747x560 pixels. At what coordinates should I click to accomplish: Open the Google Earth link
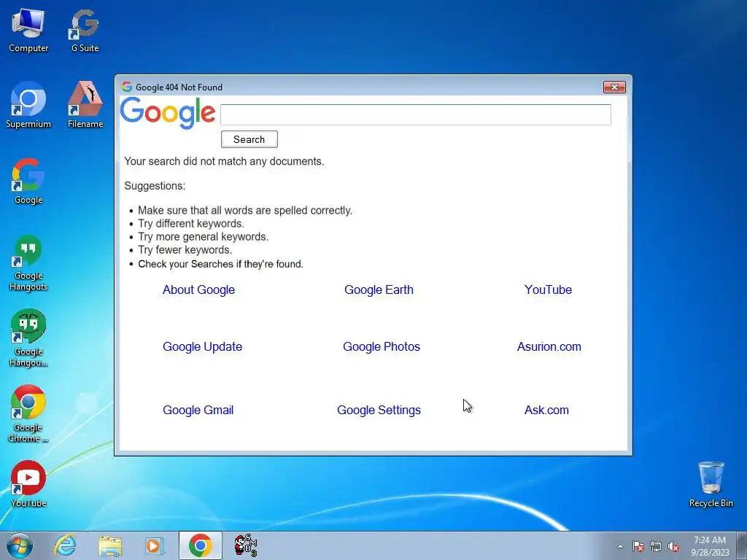pos(379,290)
